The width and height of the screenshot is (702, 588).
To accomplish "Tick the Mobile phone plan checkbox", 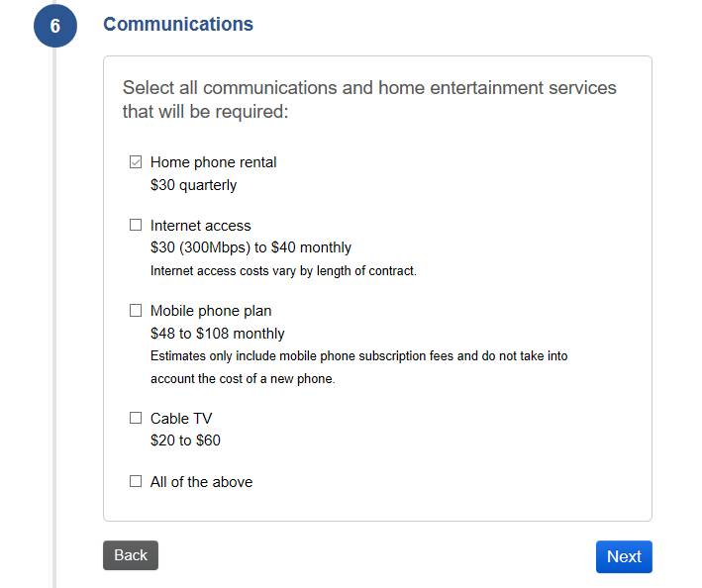I will 136,310.
